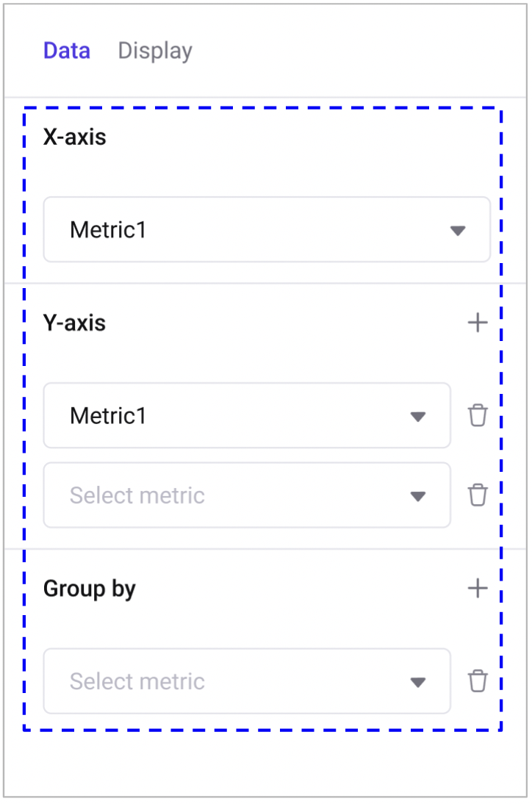Add a Group by field with plus icon
The image size is (532, 804).
tap(478, 588)
